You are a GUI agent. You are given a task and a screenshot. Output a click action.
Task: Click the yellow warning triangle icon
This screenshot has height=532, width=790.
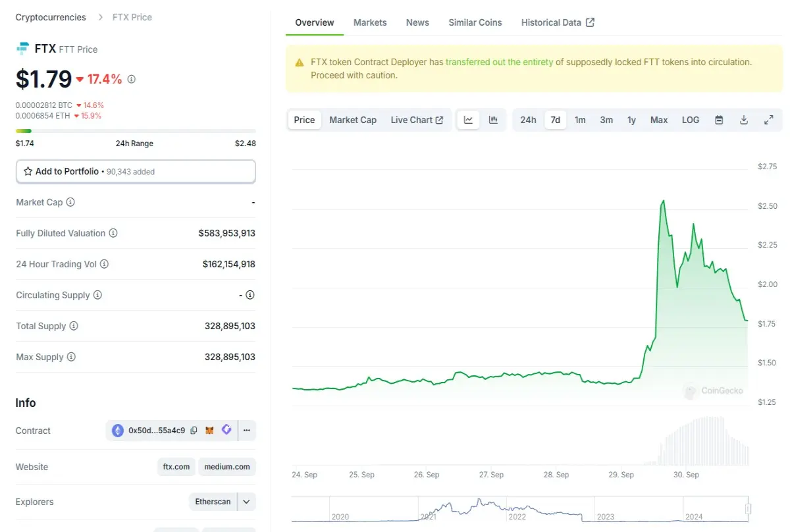point(299,63)
